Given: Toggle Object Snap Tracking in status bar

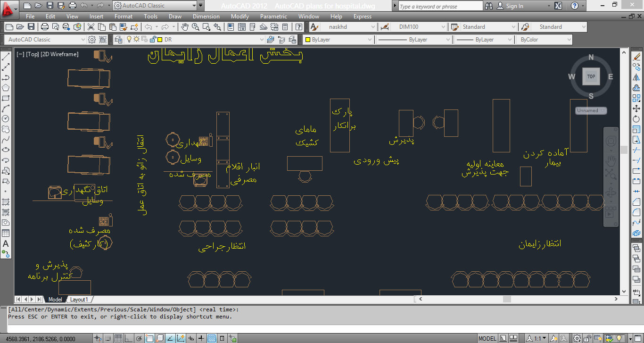Looking at the screenshot, I should coord(170,338).
